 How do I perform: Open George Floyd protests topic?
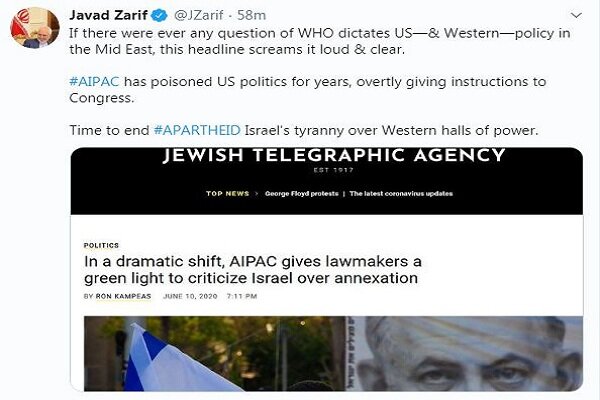(x=302, y=194)
